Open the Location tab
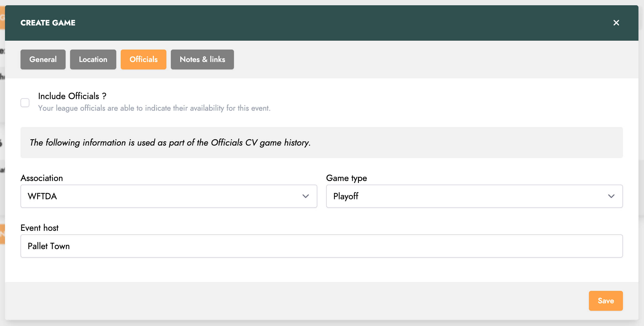This screenshot has height=326, width=644. tap(93, 59)
